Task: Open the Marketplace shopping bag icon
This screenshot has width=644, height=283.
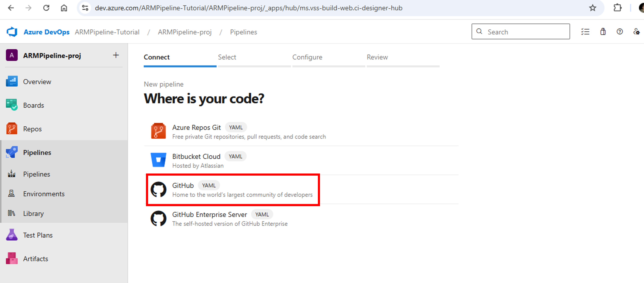Action: pos(603,32)
